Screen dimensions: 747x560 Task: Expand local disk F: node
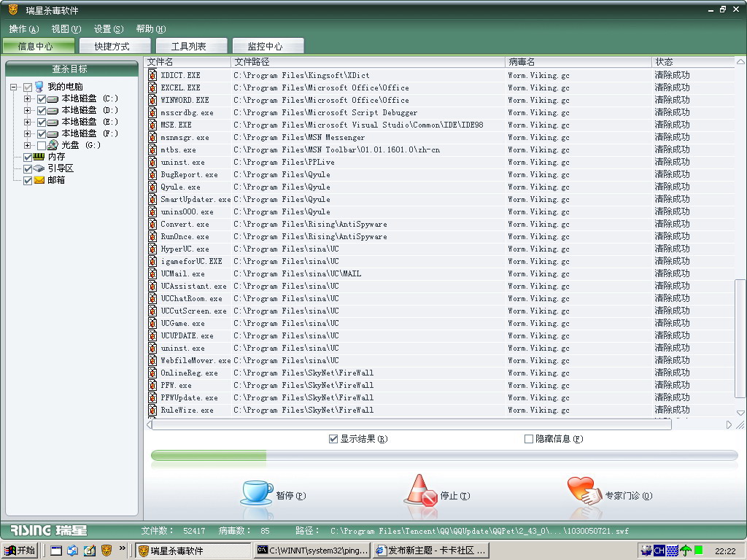click(27, 134)
